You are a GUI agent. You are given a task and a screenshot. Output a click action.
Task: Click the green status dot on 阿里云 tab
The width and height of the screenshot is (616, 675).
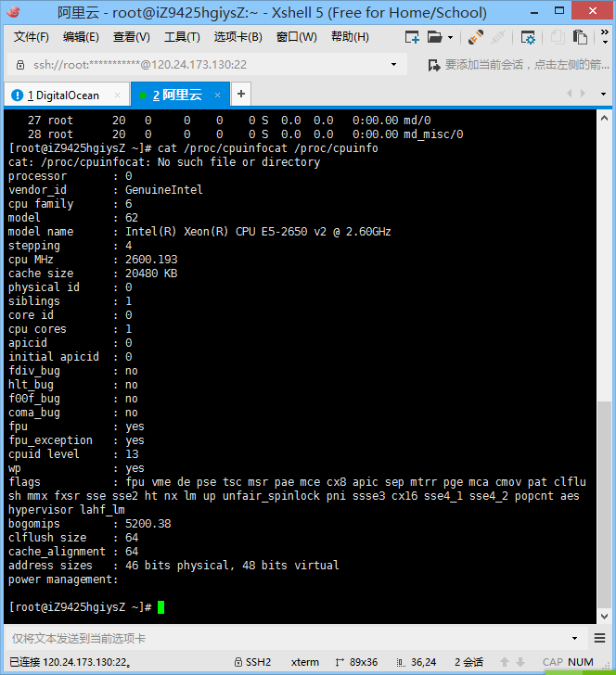tap(143, 96)
